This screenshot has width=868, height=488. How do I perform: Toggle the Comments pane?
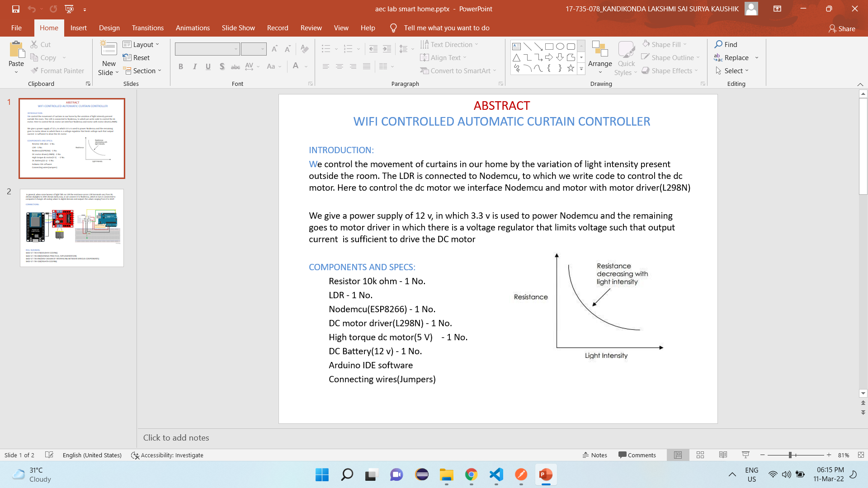click(637, 455)
